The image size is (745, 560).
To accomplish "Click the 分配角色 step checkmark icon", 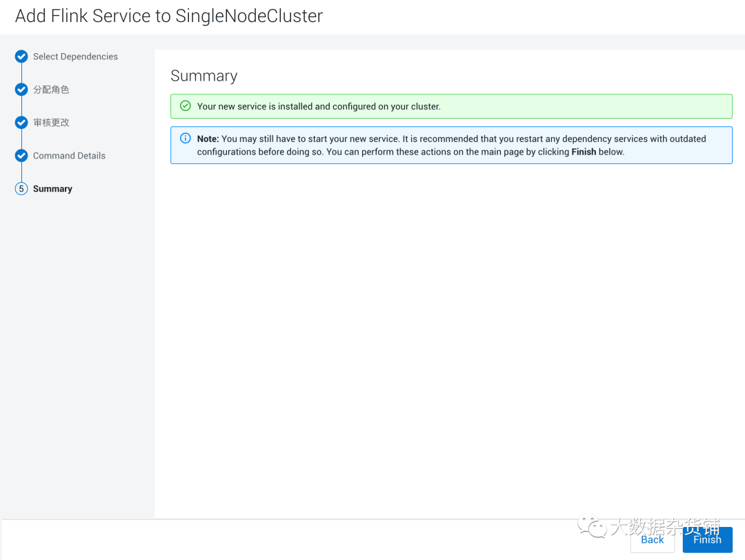I will coord(21,90).
